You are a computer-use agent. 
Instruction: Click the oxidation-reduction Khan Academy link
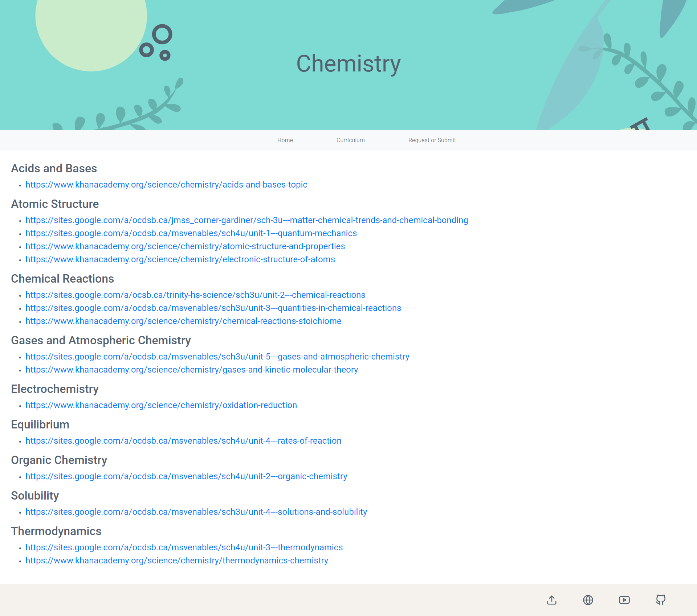point(161,405)
